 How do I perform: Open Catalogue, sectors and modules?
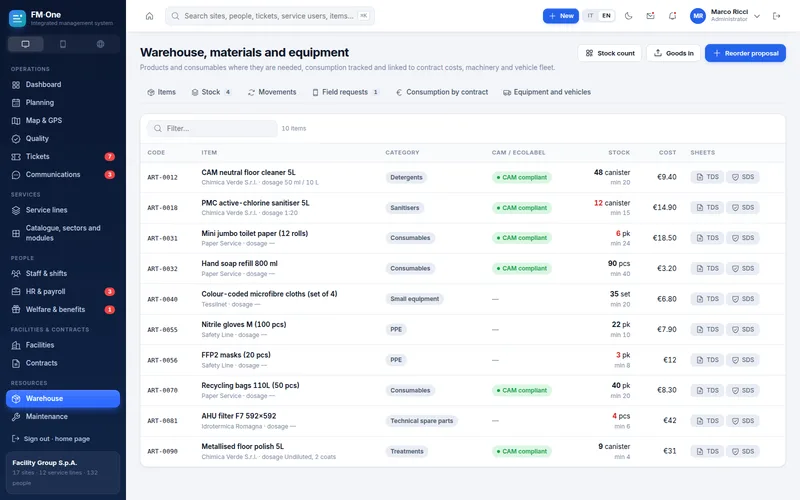tap(63, 233)
